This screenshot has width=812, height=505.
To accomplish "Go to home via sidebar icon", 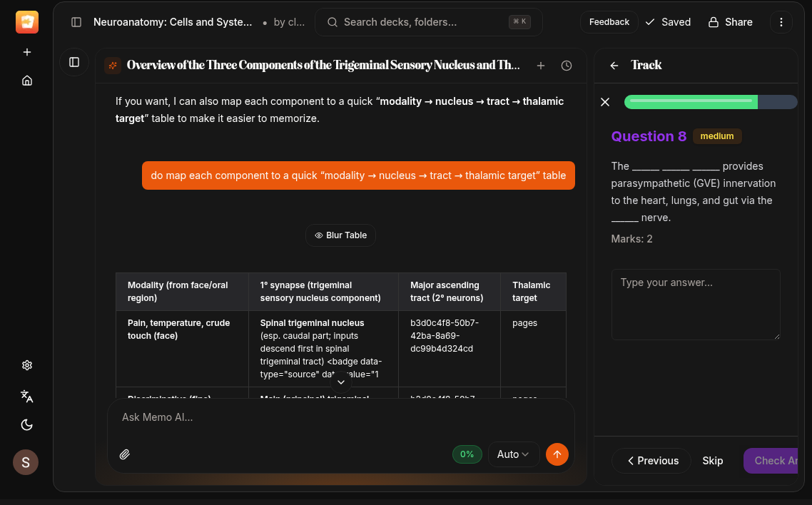I will tap(27, 81).
